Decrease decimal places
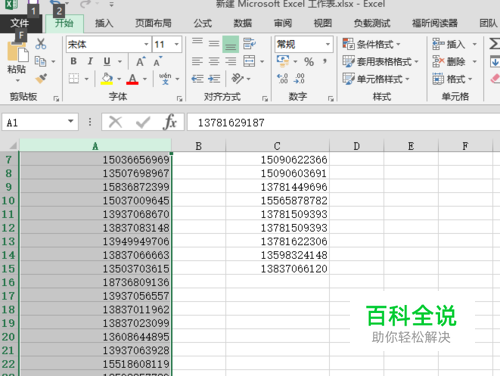The width and height of the screenshot is (500, 376). point(299,79)
